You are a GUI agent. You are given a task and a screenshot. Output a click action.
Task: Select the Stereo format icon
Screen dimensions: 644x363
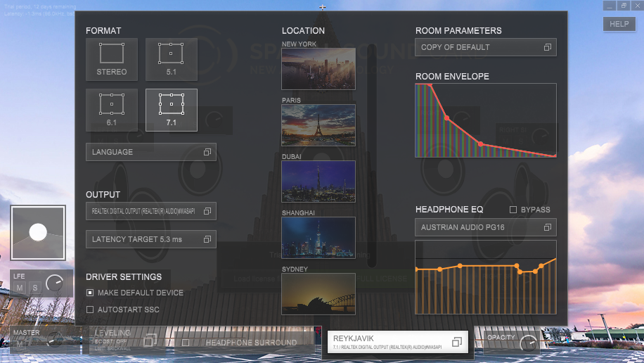(x=111, y=59)
